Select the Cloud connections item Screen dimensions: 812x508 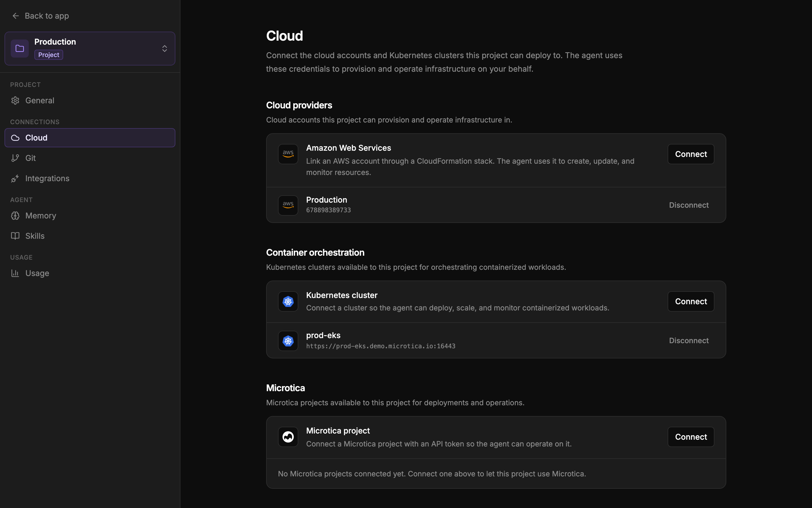[x=90, y=138]
